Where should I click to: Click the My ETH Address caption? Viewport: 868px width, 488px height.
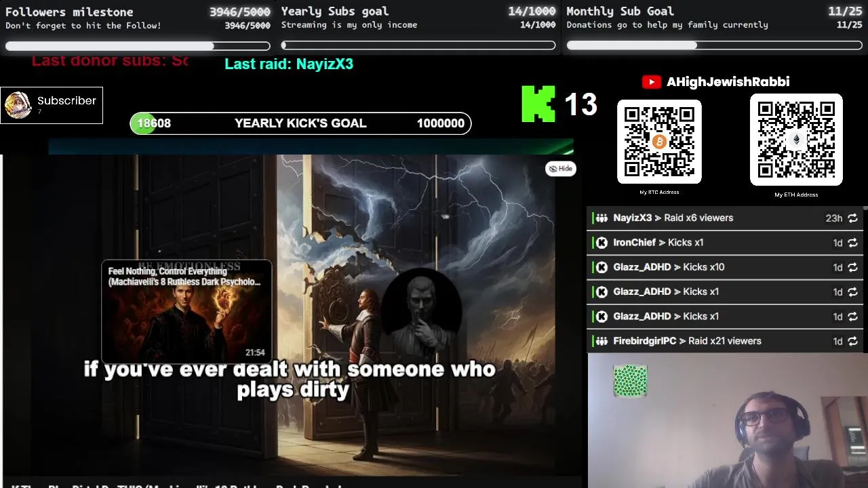(x=796, y=195)
